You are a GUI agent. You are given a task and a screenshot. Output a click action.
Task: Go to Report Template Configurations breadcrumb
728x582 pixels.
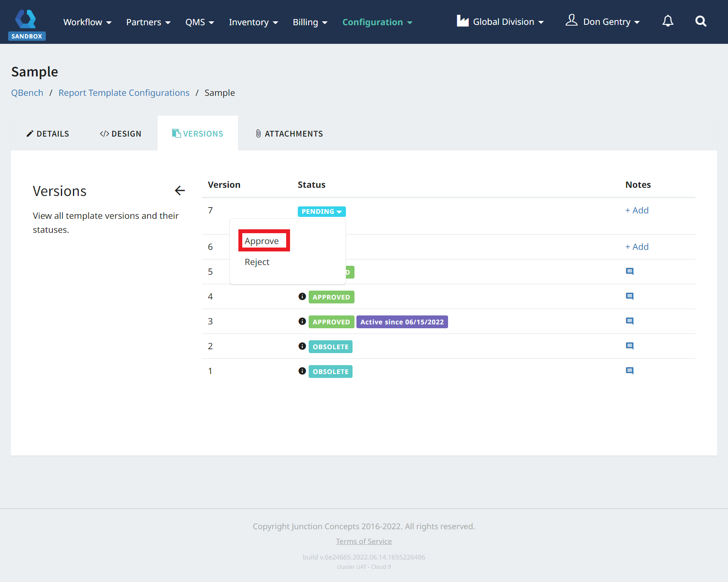[124, 93]
